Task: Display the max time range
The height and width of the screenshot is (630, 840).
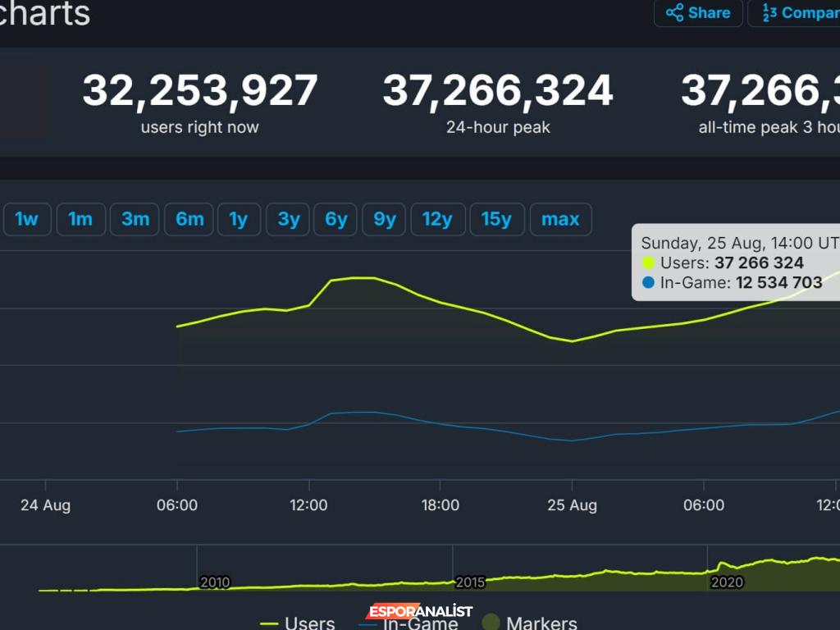Action: click(x=561, y=219)
